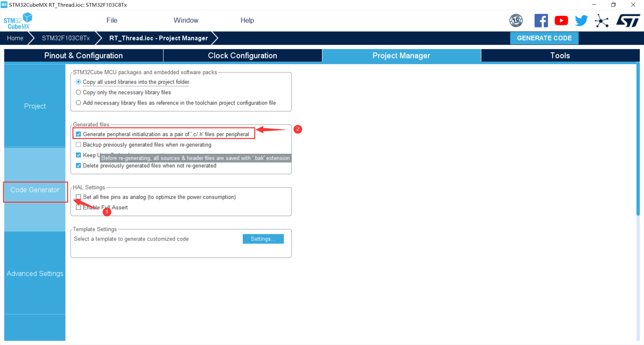The width and height of the screenshot is (644, 345).
Task: Switch to Tools tab
Action: point(560,56)
